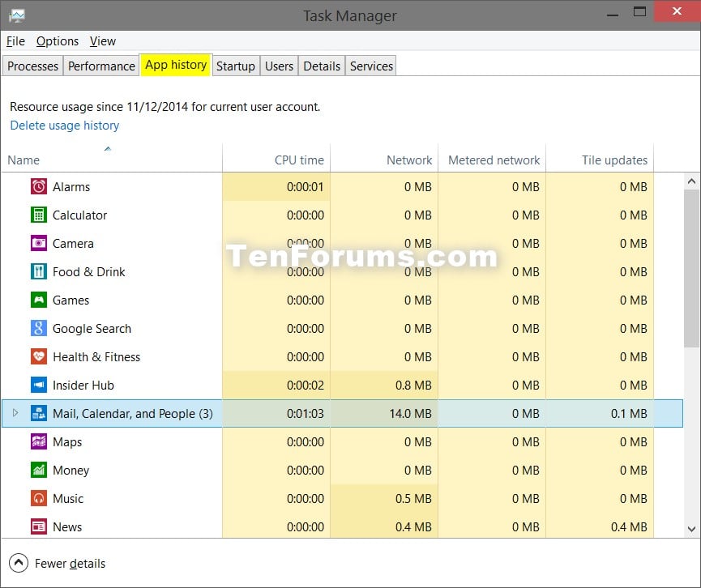701x588 pixels.
Task: Select the App history tab
Action: [x=176, y=65]
